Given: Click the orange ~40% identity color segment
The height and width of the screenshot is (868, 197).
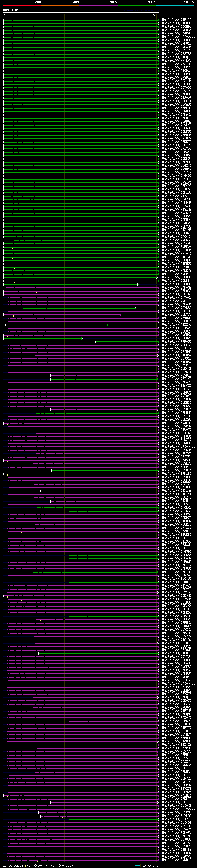Looking at the screenshot, I should pos(60,6).
